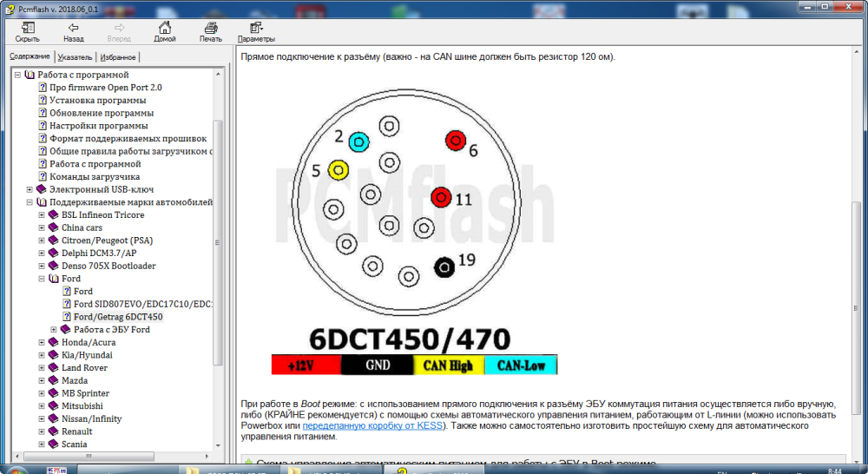Go back with the Назад arrow icon

[73, 28]
